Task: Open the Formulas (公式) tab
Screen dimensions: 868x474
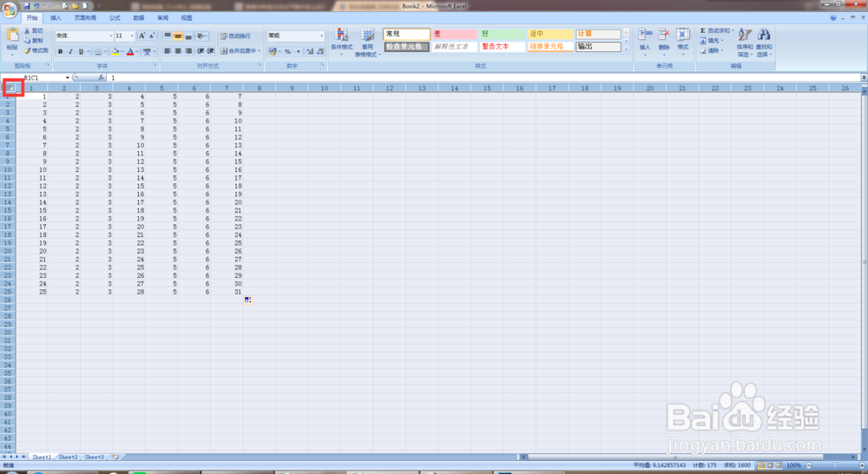Action: click(x=115, y=17)
